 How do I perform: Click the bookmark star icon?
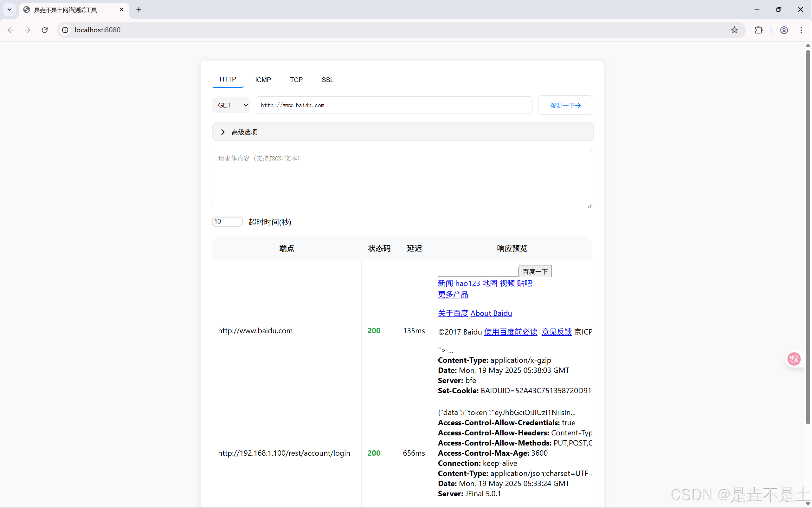coord(734,30)
